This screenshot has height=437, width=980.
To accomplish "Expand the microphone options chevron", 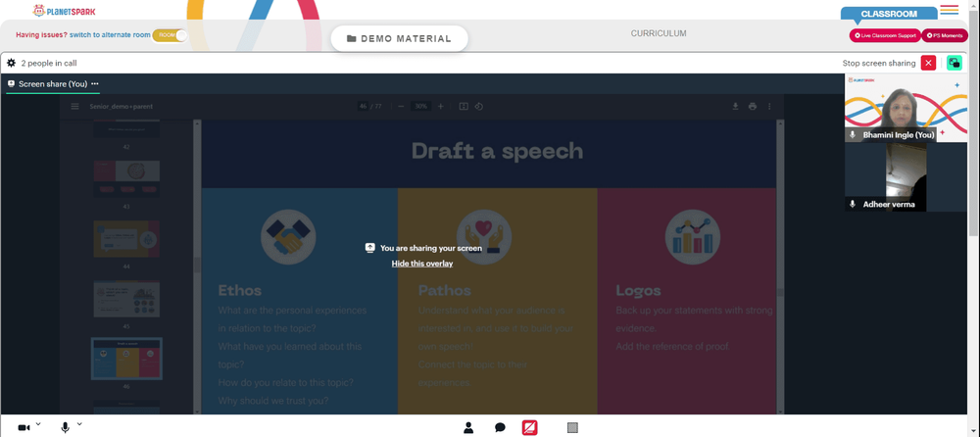I will coord(79,423).
